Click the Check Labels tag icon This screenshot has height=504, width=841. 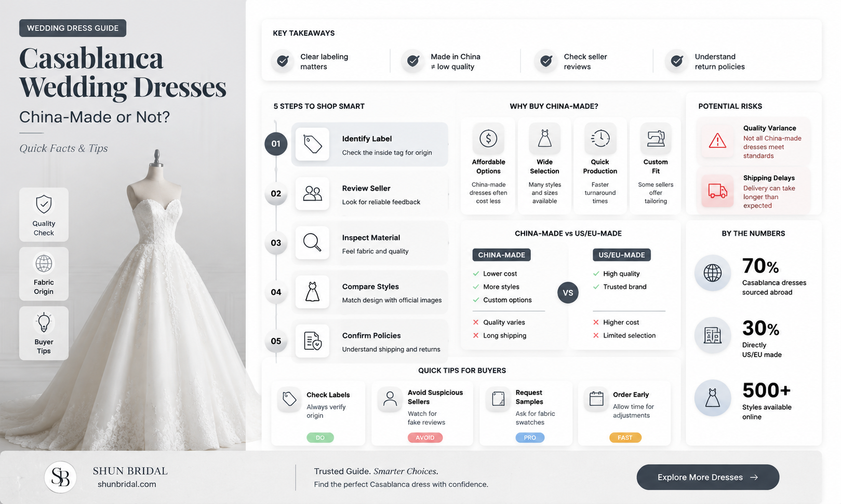pos(289,399)
